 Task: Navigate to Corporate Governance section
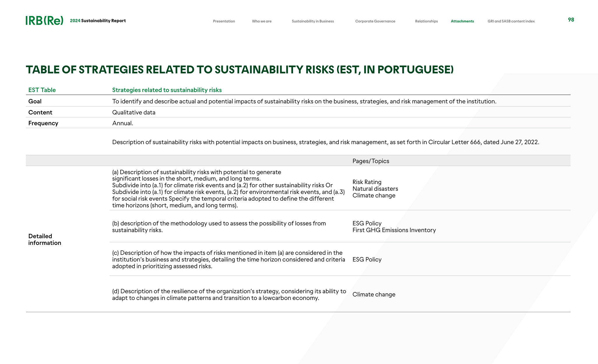point(375,21)
